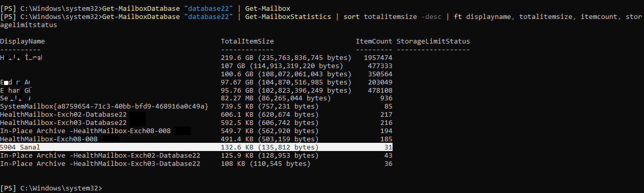Viewport: 644px width, 193px height.
Task: Click item count 36
Action: [x=388, y=164]
